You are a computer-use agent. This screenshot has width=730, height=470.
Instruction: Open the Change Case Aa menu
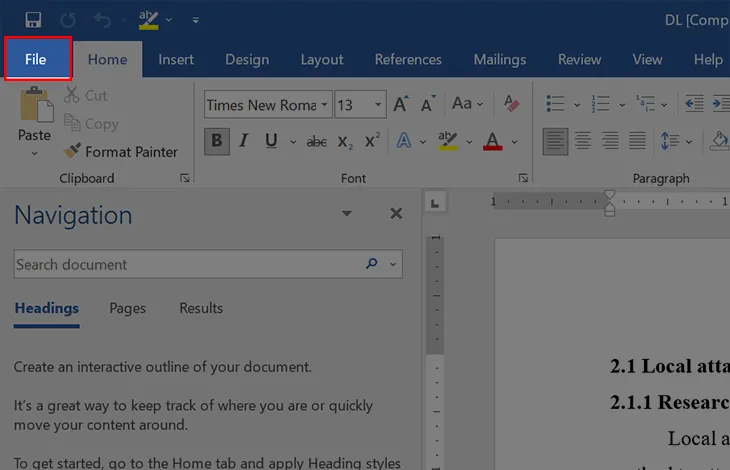point(467,103)
